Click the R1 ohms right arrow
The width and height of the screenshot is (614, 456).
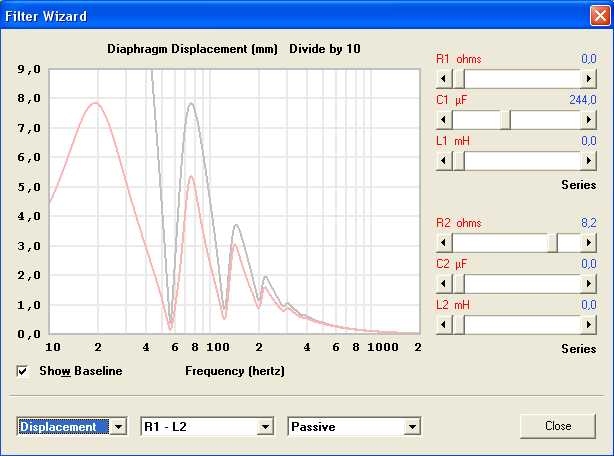point(589,78)
